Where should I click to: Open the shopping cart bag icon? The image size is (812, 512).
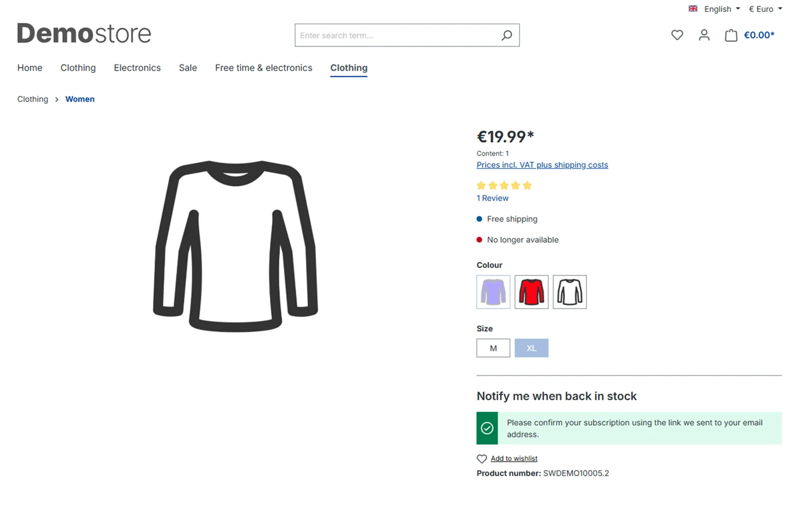tap(731, 35)
